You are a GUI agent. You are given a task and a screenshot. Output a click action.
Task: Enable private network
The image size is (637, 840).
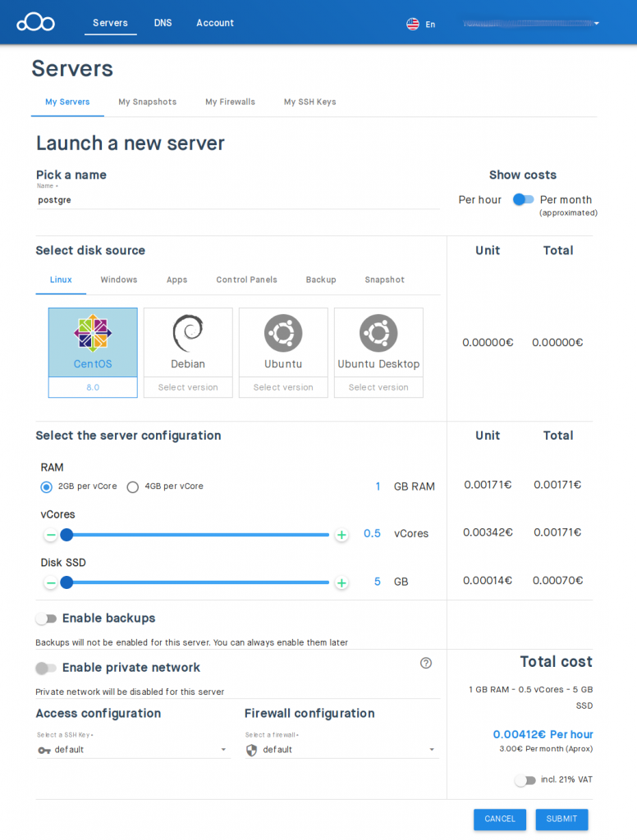[47, 668]
